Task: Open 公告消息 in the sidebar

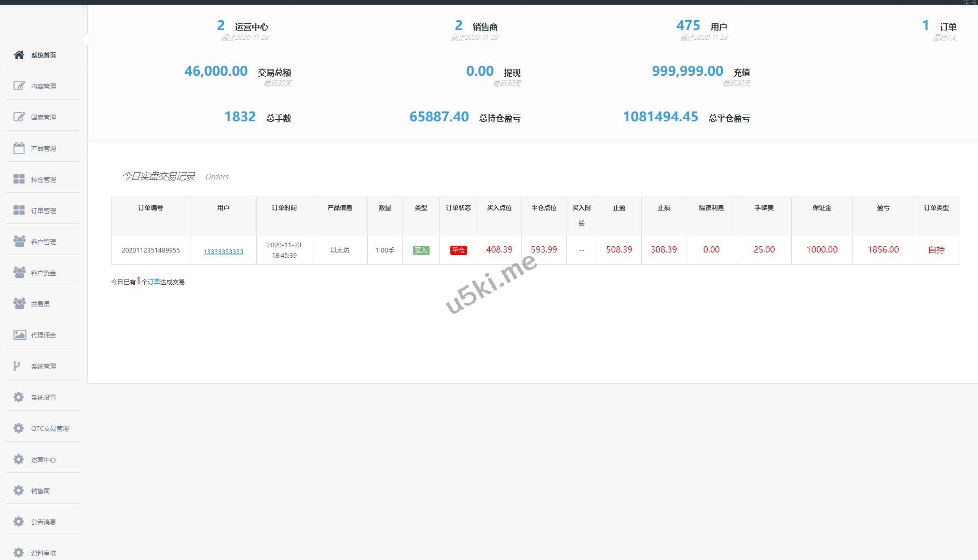Action: 43,522
